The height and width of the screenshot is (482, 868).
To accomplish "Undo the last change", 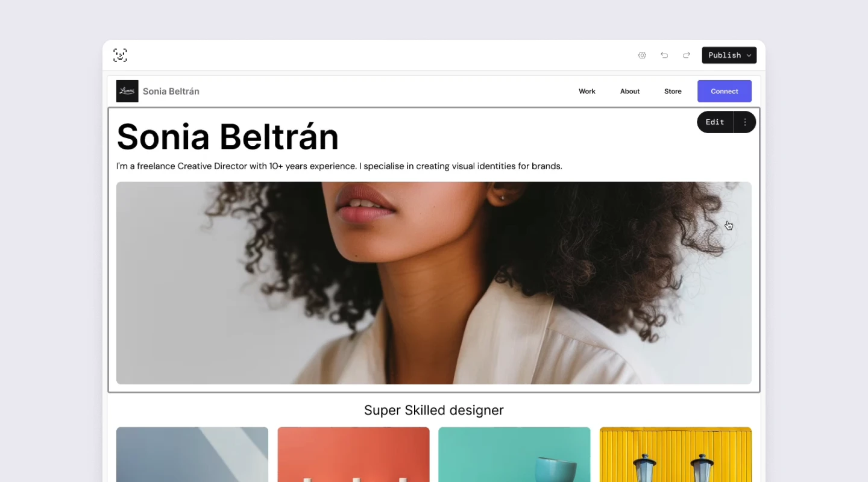I will [x=664, y=55].
